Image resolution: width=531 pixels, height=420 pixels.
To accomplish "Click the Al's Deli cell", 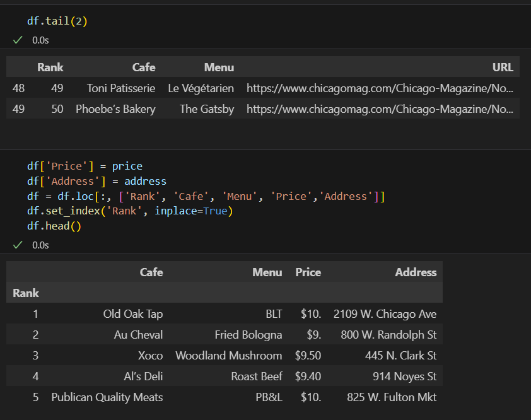I will pyautogui.click(x=143, y=376).
